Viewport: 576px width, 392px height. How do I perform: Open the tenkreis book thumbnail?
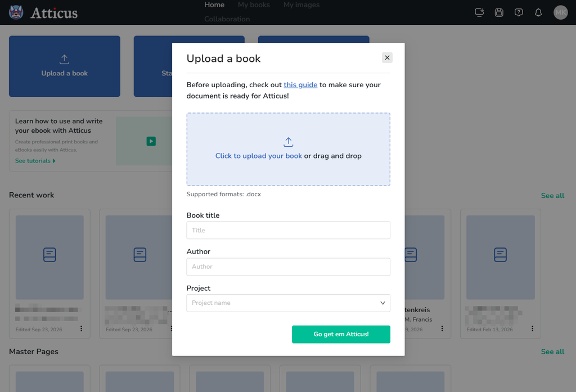[x=425, y=258]
